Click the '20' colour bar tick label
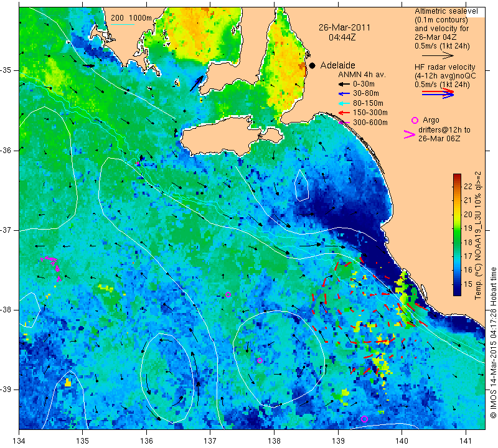498x448 pixels. [x=468, y=214]
